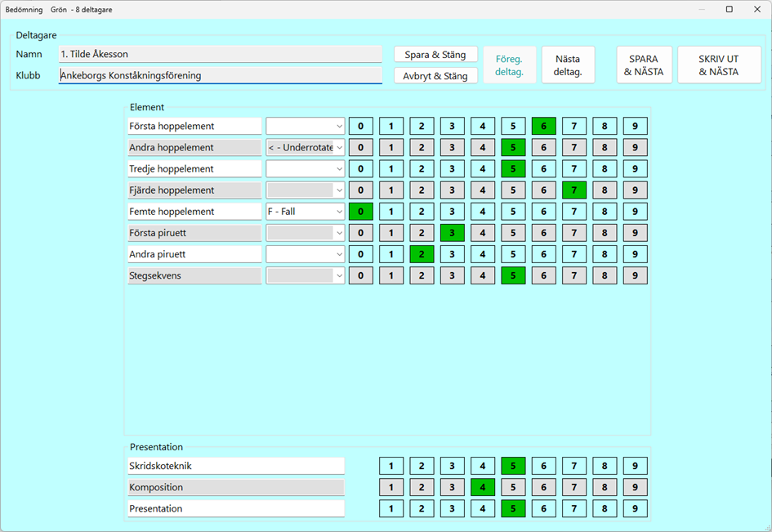772x532 pixels.
Task: Open Underrotated dropdown for Andra hoppelement
Action: pos(306,147)
